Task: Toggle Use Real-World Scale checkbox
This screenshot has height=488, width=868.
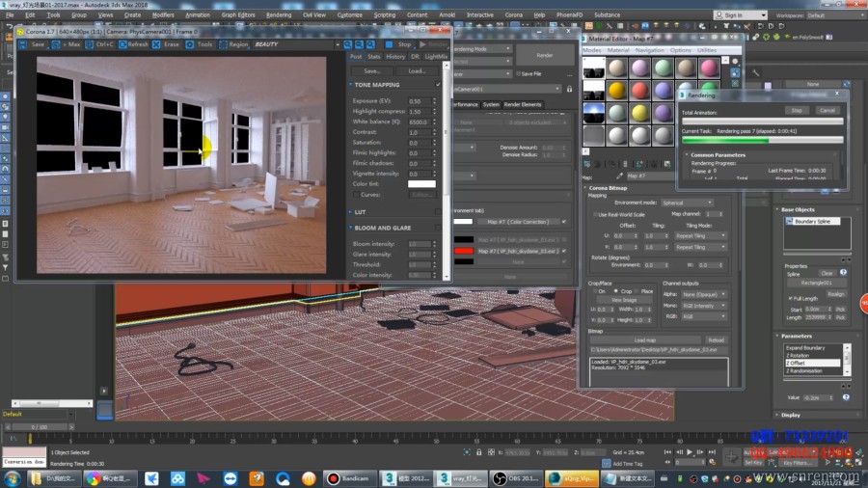Action: (x=596, y=214)
